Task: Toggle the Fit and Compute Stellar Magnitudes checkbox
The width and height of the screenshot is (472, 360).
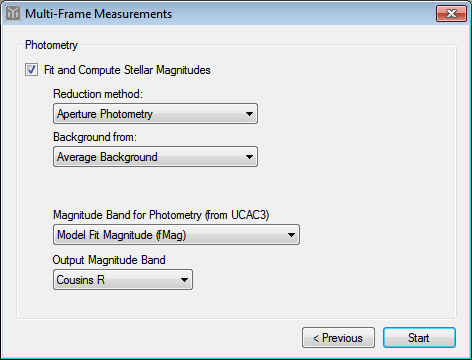Action: 31,70
